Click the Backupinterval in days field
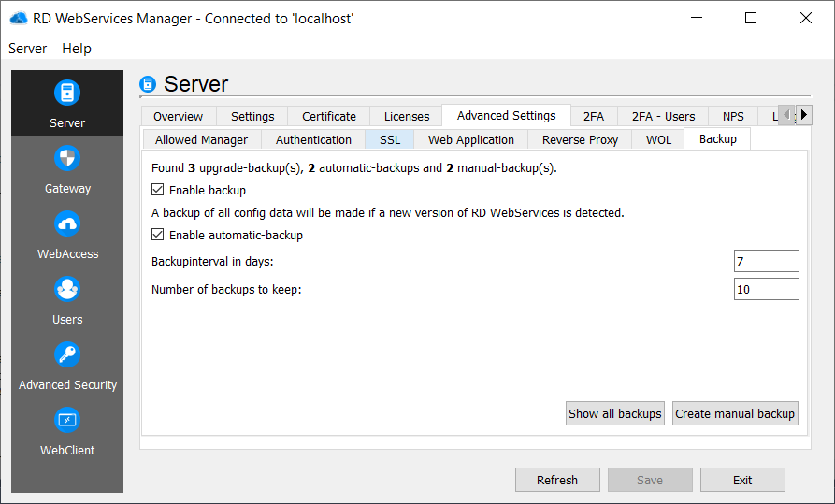835x504 pixels. 766,261
